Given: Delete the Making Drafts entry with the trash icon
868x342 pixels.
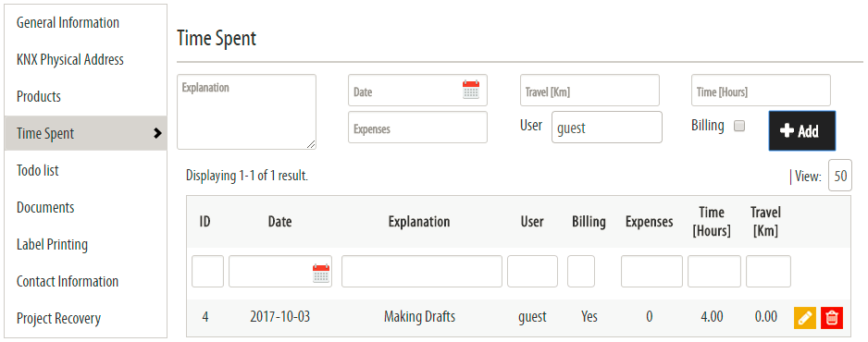Looking at the screenshot, I should point(832,318).
